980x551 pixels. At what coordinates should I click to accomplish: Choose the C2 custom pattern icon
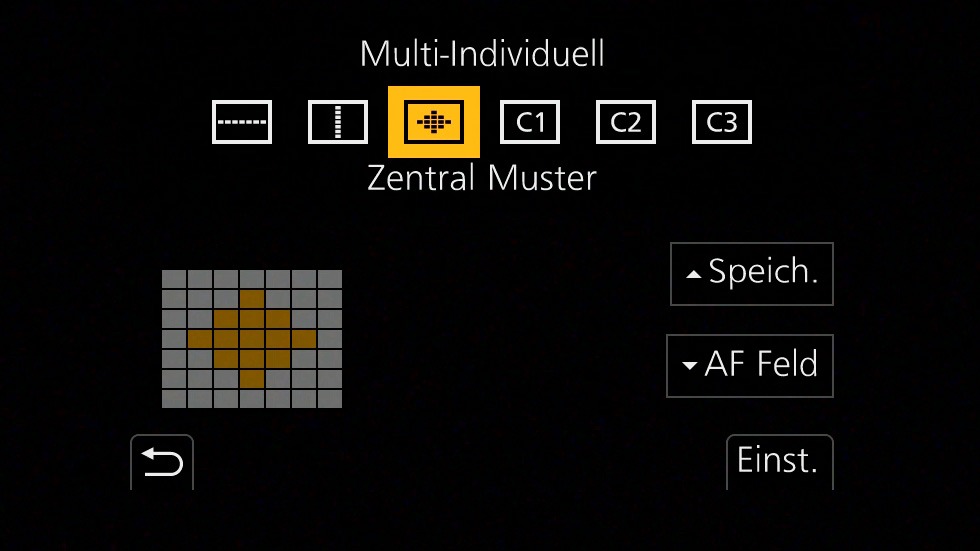tap(626, 122)
